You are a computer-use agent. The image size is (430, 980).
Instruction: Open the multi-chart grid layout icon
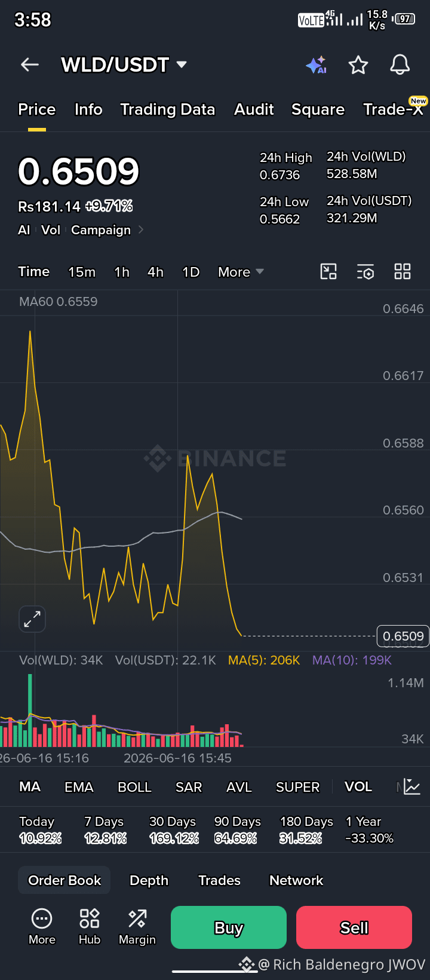coord(403,272)
